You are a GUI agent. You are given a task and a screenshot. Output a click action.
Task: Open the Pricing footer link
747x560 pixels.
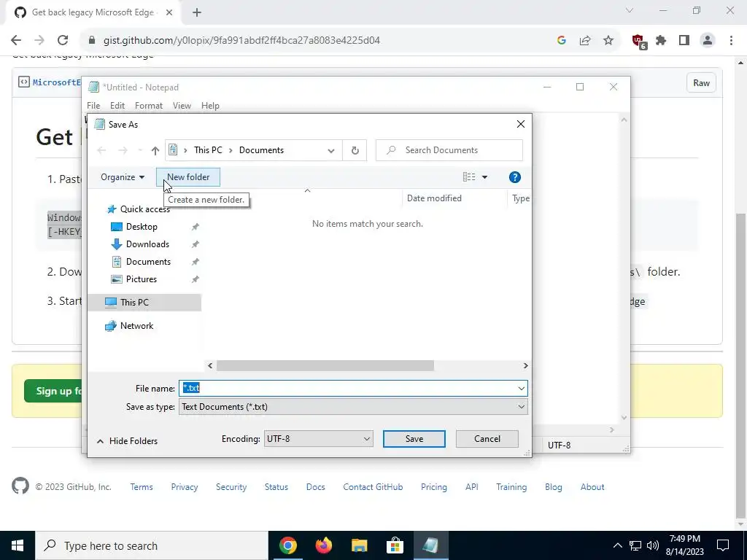point(433,487)
